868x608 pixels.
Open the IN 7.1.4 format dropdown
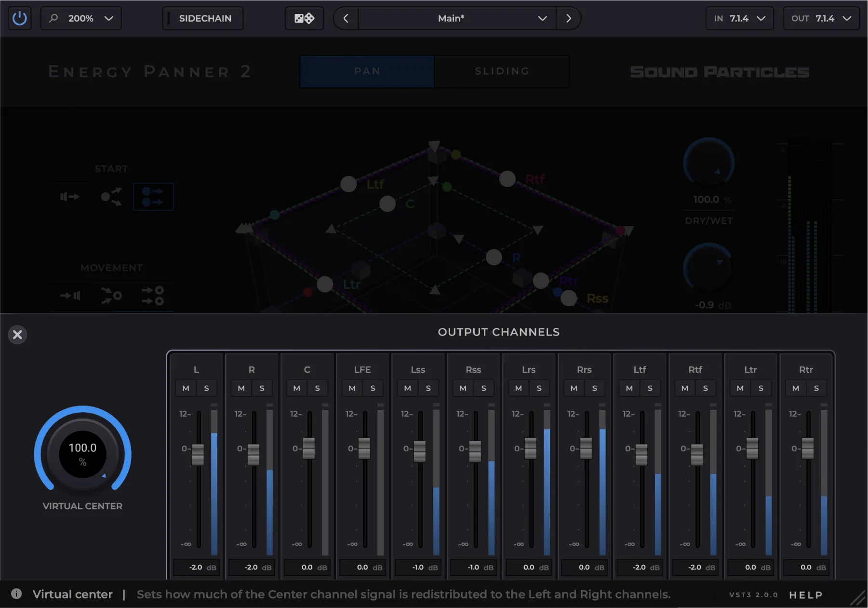[x=740, y=18]
